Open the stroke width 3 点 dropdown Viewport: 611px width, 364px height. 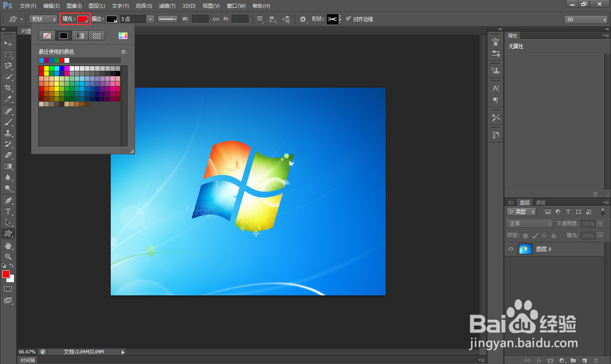click(x=150, y=19)
